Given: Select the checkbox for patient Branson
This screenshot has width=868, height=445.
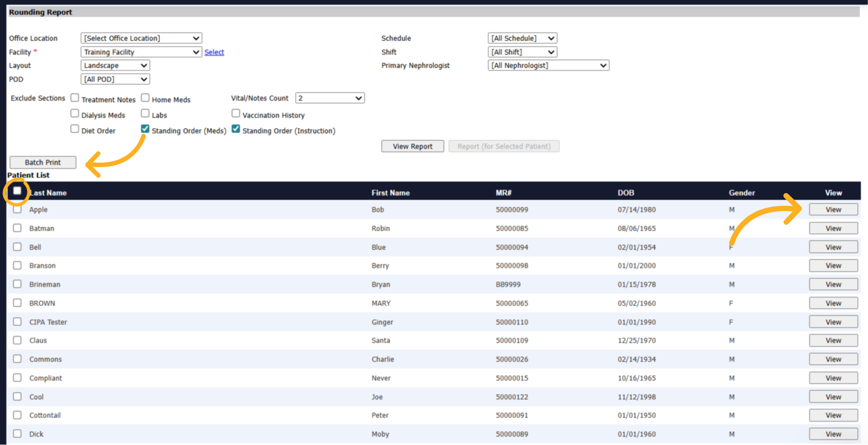Looking at the screenshot, I should tap(17, 265).
